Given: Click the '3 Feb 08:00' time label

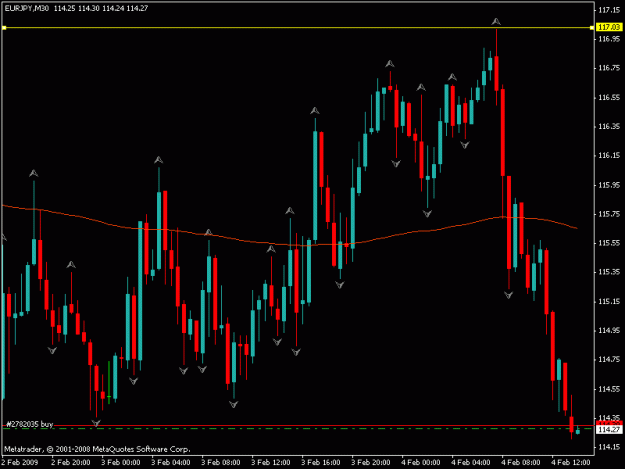Looking at the screenshot, I should point(220,462).
